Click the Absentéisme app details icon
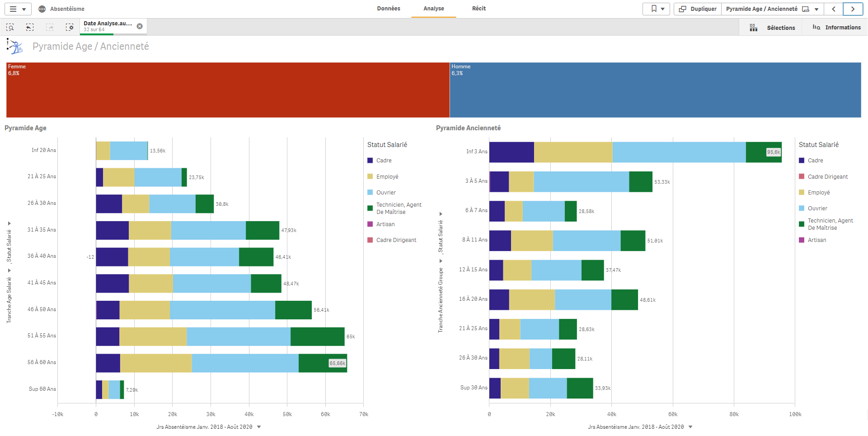The width and height of the screenshot is (868, 436). 42,9
